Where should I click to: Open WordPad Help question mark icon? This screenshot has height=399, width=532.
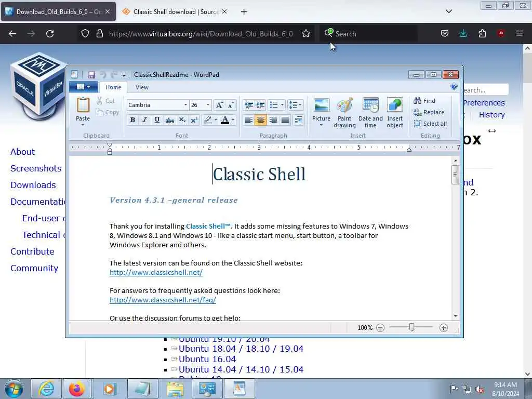(454, 87)
